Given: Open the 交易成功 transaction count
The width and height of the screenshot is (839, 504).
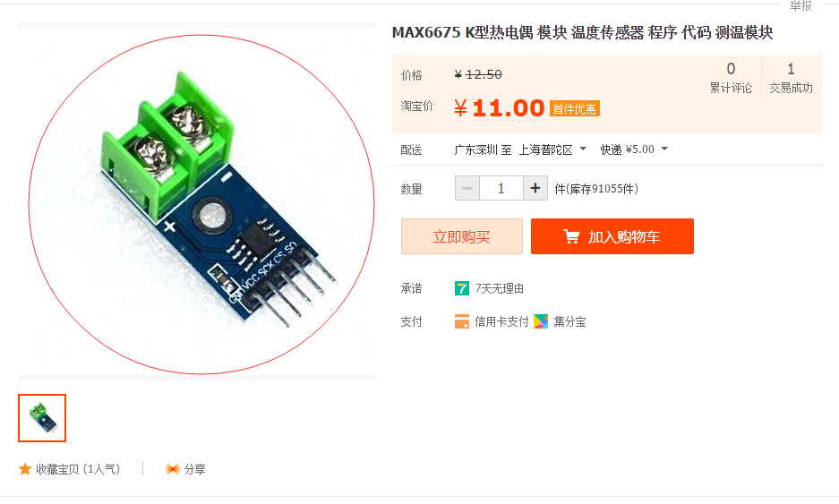Looking at the screenshot, I should pos(791,78).
